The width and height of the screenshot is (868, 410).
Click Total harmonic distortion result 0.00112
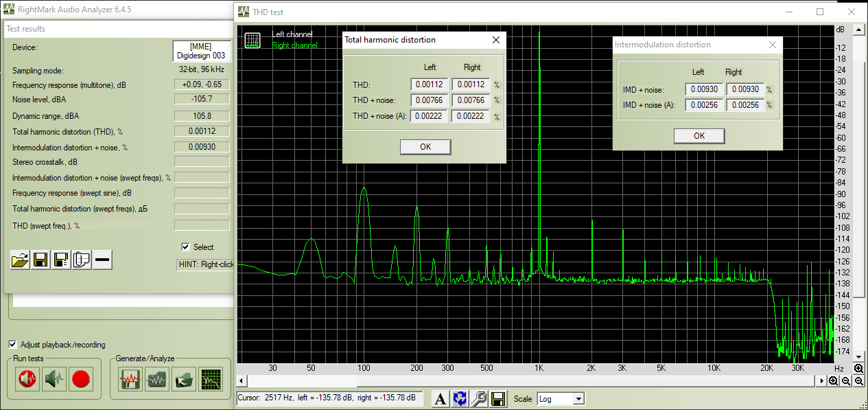(202, 131)
